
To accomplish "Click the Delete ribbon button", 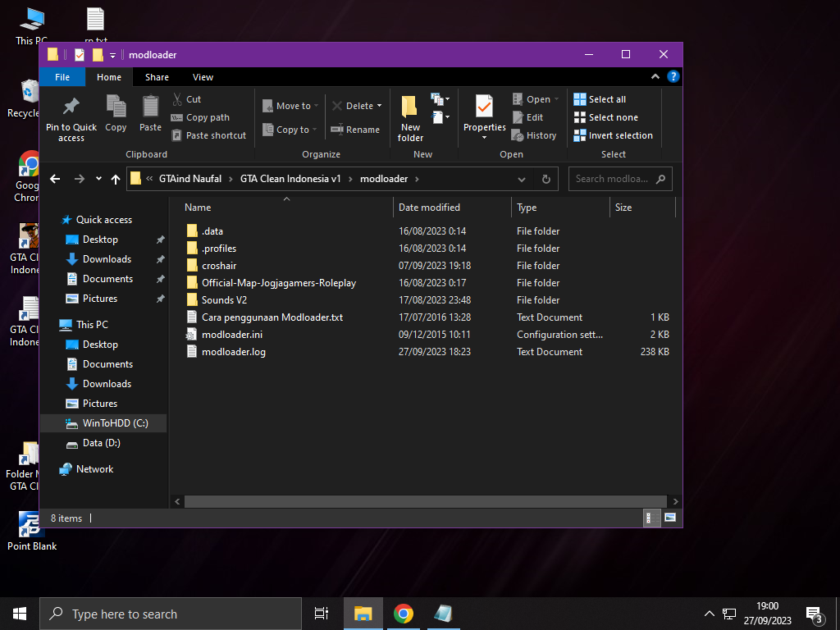I will coord(352,106).
